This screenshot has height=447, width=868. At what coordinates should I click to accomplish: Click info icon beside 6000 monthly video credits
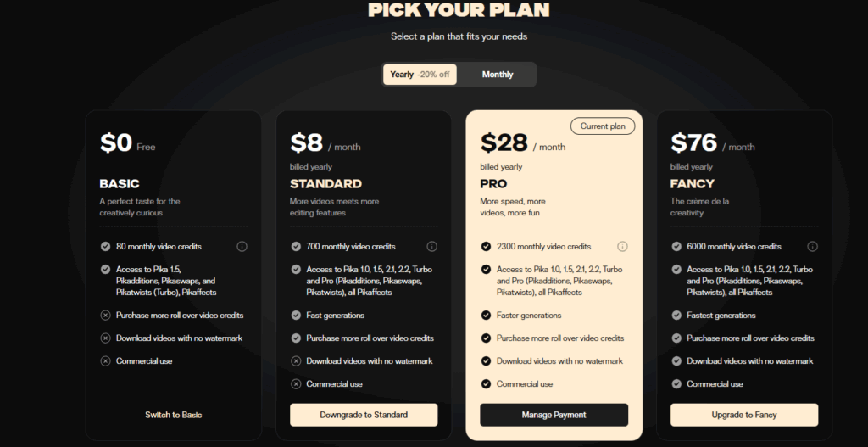point(813,247)
